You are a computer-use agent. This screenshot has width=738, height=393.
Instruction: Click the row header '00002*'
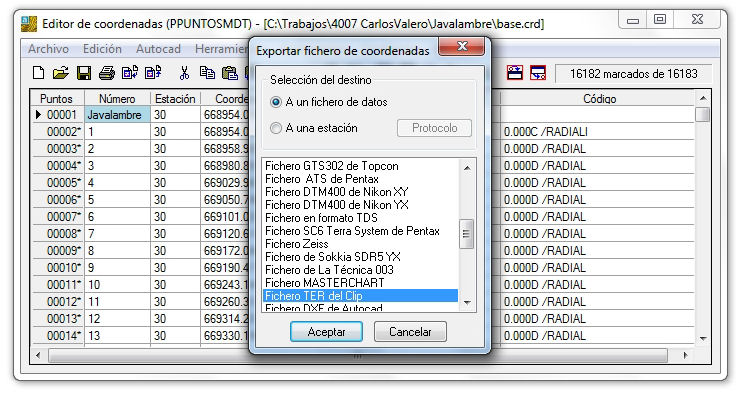[57, 132]
